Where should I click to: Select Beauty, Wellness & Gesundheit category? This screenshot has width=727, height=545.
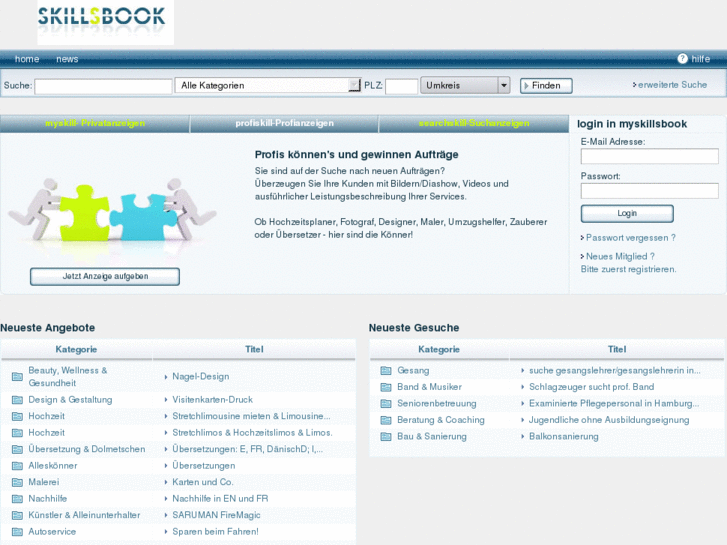(x=68, y=377)
